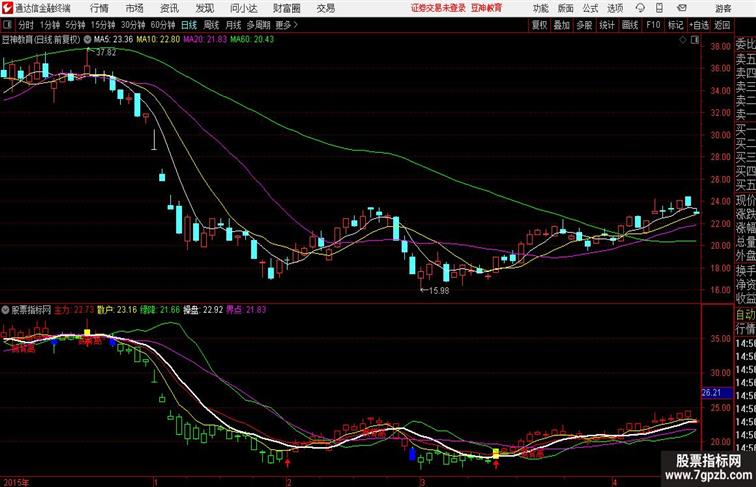Viewport: 756px width, 487px height.
Task: Click the 自动 label in right panel
Action: pyautogui.click(x=745, y=315)
